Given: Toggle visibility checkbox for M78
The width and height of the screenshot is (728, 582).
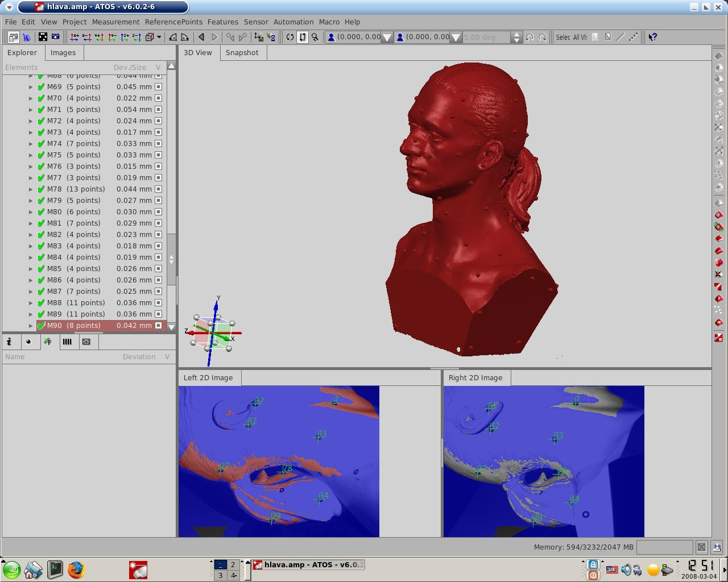Looking at the screenshot, I should pyautogui.click(x=158, y=189).
